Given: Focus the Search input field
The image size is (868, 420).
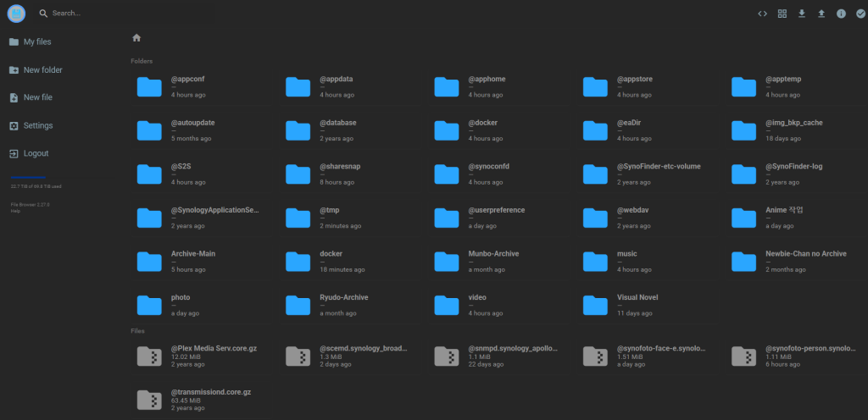Looking at the screenshot, I should pyautogui.click(x=170, y=14).
